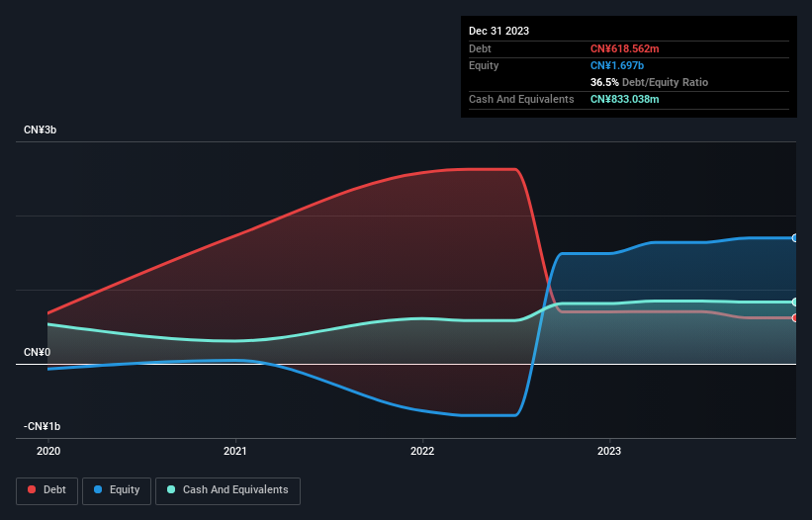812x520 pixels.
Task: Click the 36.5% Debt/Equity Ratio text
Action: pyautogui.click(x=649, y=82)
